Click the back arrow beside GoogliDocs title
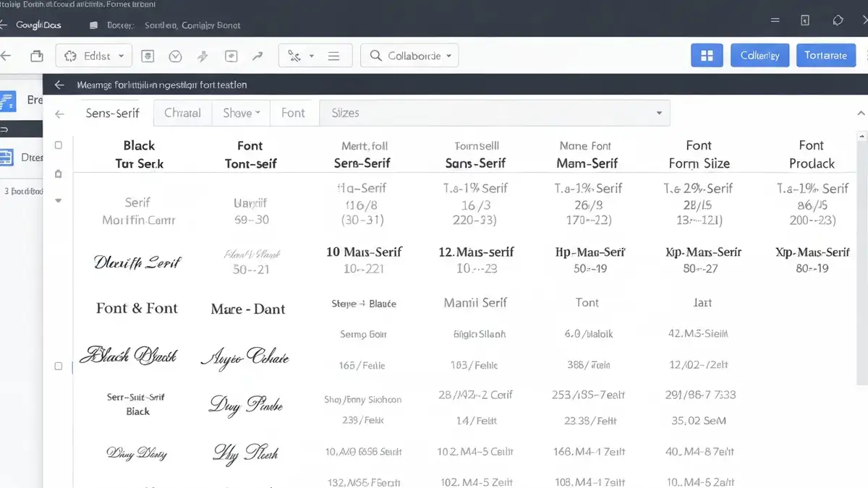This screenshot has width=868, height=488. point(3,25)
